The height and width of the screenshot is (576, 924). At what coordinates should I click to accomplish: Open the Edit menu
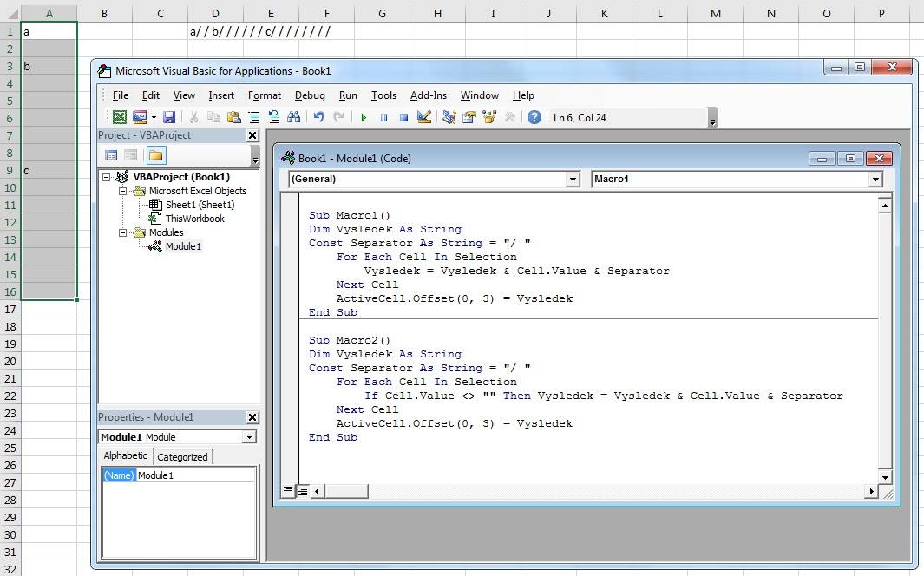point(151,95)
